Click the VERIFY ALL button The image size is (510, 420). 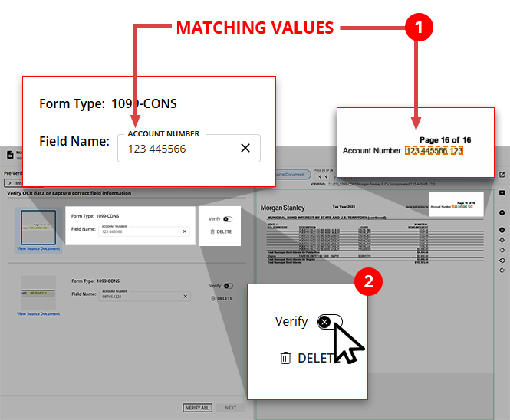point(197,408)
